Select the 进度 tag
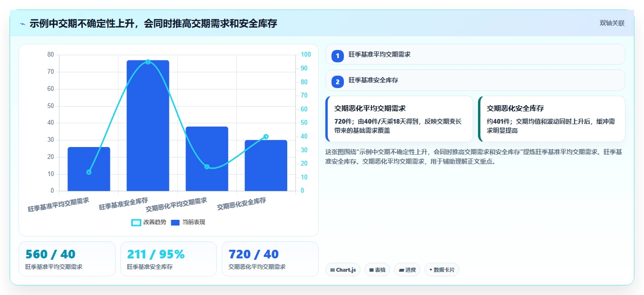644x295 pixels. 407,270
